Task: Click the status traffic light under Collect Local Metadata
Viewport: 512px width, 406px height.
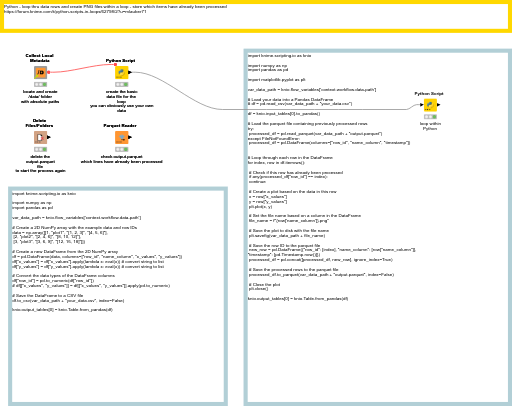Action: point(40,85)
